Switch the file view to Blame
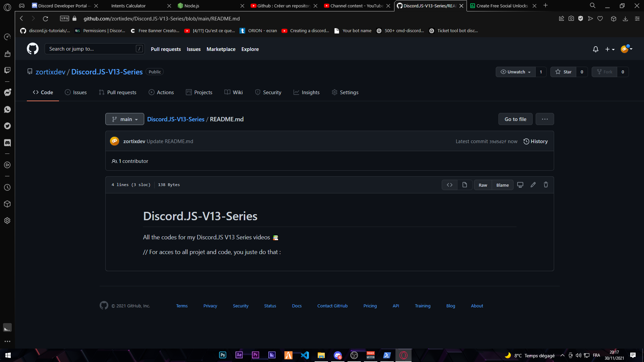 (502, 185)
